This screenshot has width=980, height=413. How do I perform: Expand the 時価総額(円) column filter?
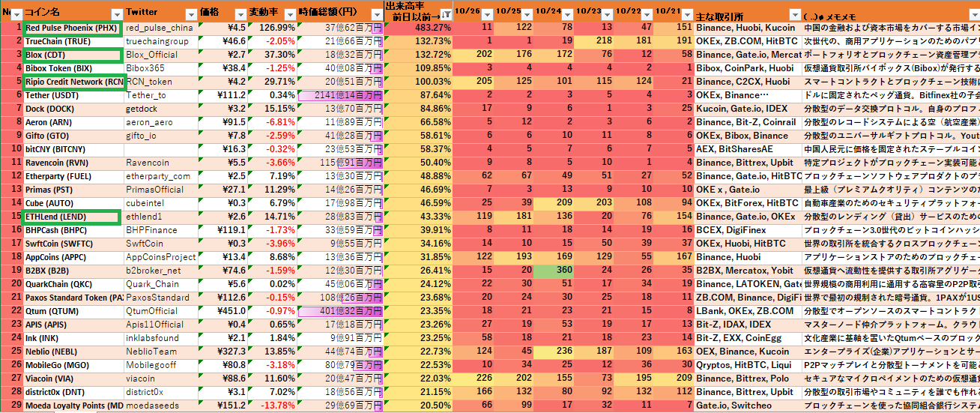click(x=376, y=14)
